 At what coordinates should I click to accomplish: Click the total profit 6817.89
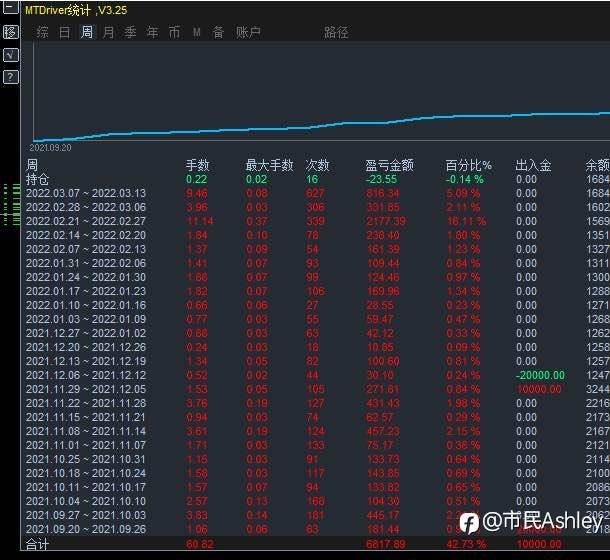(x=386, y=544)
